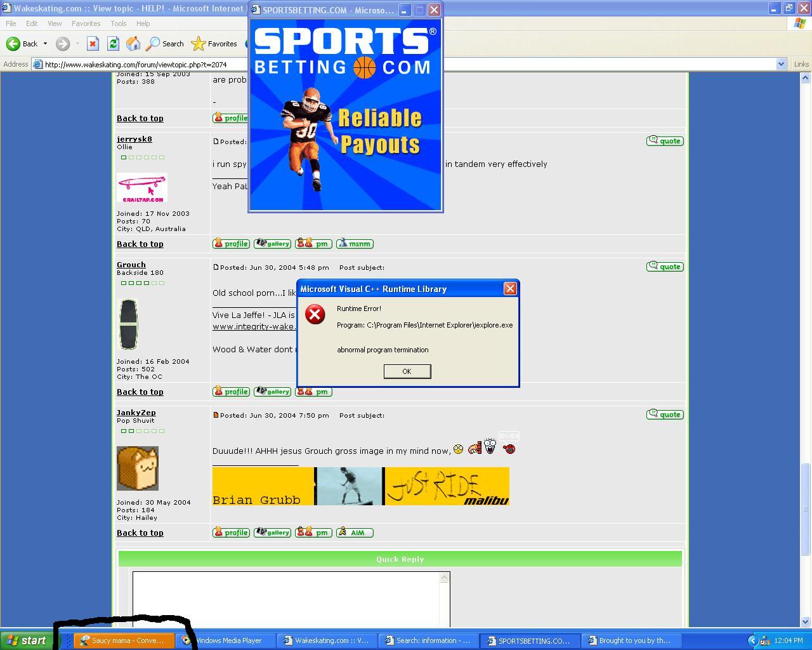The height and width of the screenshot is (650, 812).
Task: Open jerrysk8's gallery button
Action: (273, 244)
